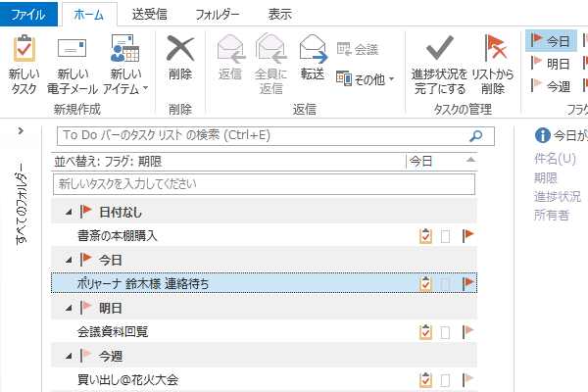Screen dimensions: 588x392
Task: Select the 買い出し@花火大会 task
Action: tap(264, 379)
